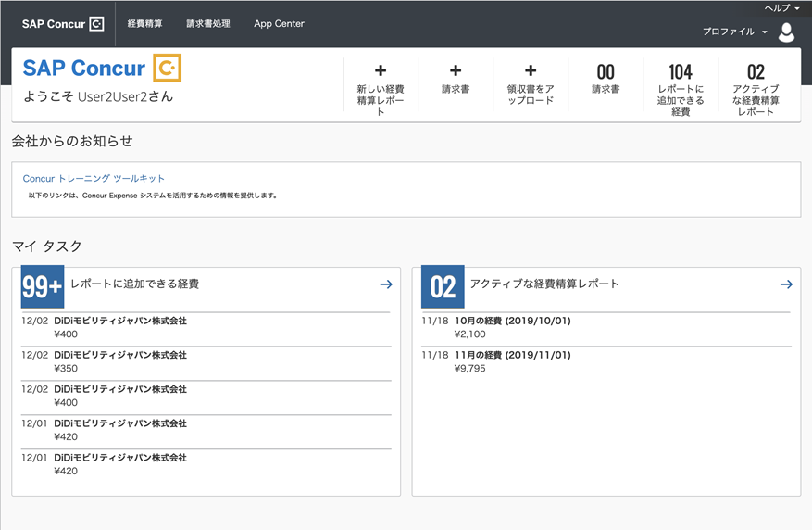The height and width of the screenshot is (530, 812).
Task: Click arrow next to アクティブな経費精算レポート heading
Action: click(x=787, y=284)
